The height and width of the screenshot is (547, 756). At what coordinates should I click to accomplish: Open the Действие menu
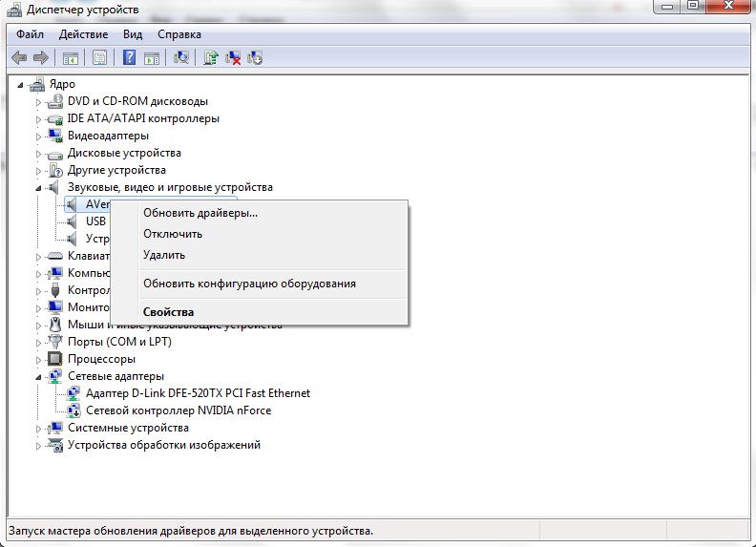coord(85,34)
